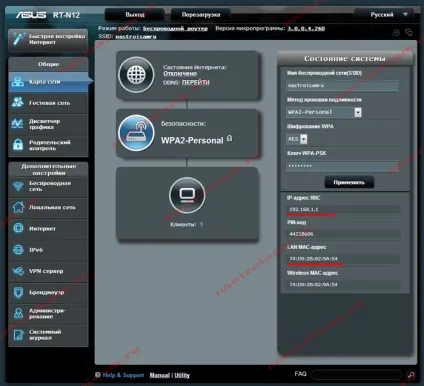The width and height of the screenshot is (424, 386).
Task: Open Quick Internet Setup wizard icon
Action: [18, 39]
